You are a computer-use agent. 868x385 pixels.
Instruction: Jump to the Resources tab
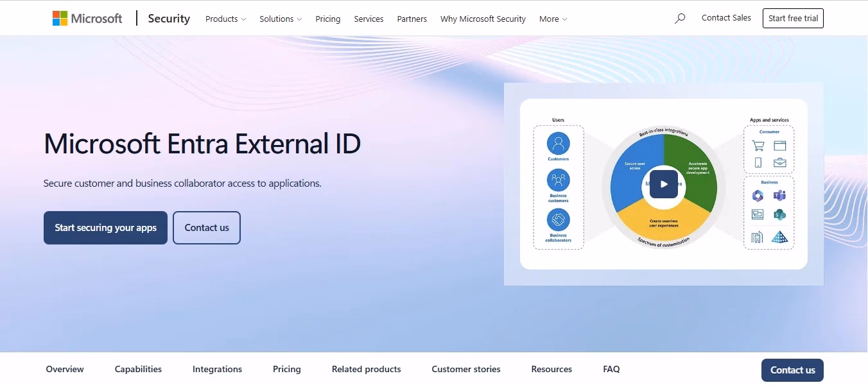coord(551,369)
